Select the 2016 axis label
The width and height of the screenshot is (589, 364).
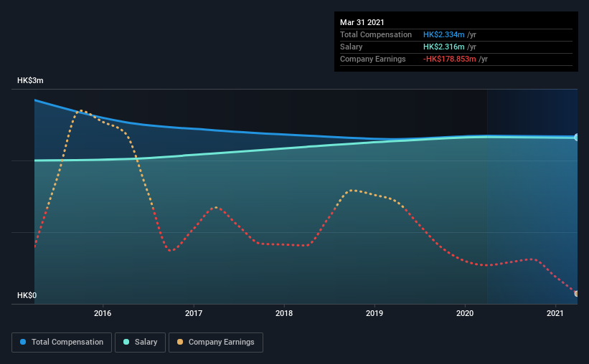tap(103, 313)
